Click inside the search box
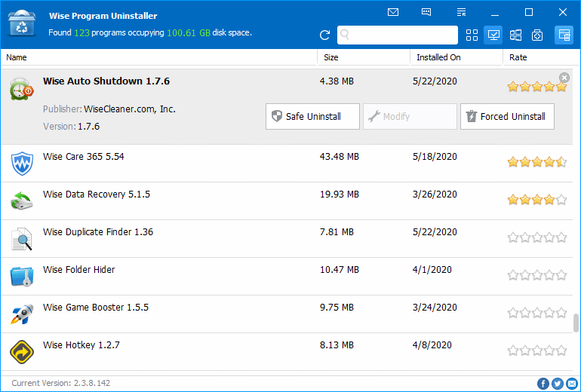 (398, 35)
